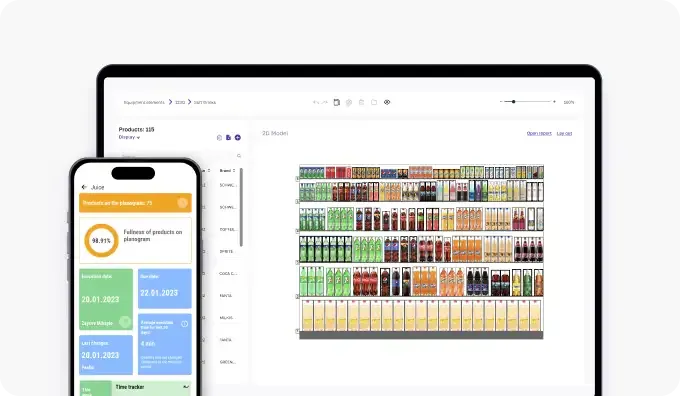Click the Equipment elements breadcrumb

pos(144,102)
